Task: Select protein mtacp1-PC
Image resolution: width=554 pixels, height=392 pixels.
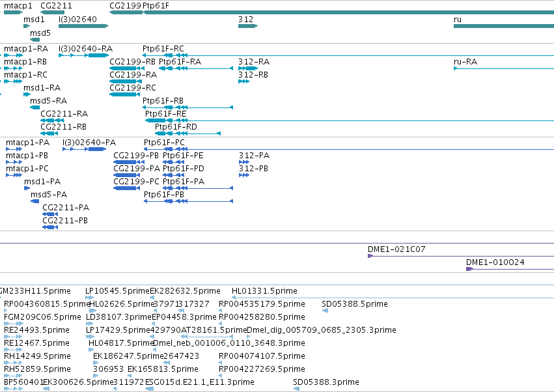Action: click(27, 169)
